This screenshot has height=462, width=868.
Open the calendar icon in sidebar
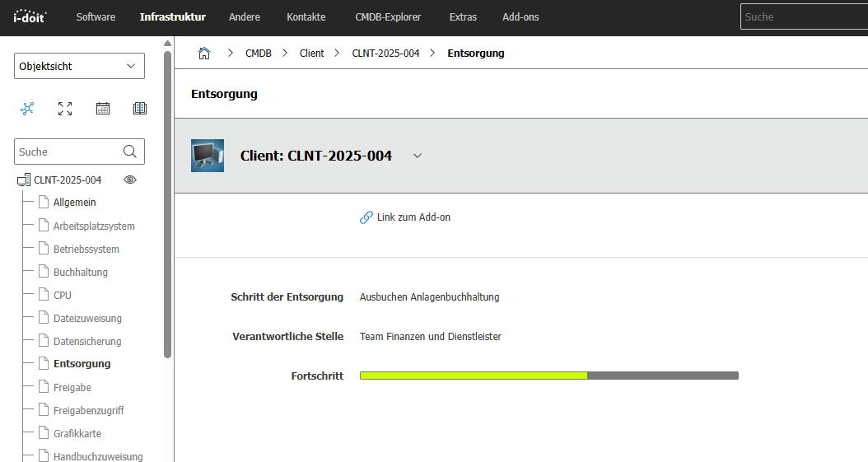[x=102, y=109]
